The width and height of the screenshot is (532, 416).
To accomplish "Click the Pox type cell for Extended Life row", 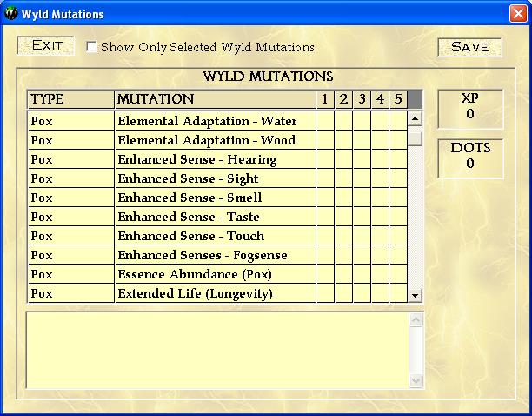I will pyautogui.click(x=71, y=293).
